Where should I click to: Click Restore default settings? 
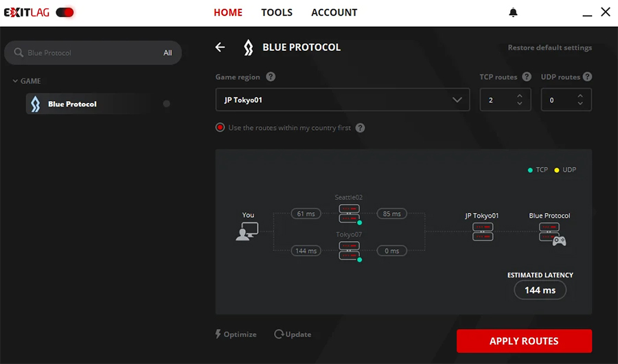click(x=550, y=47)
